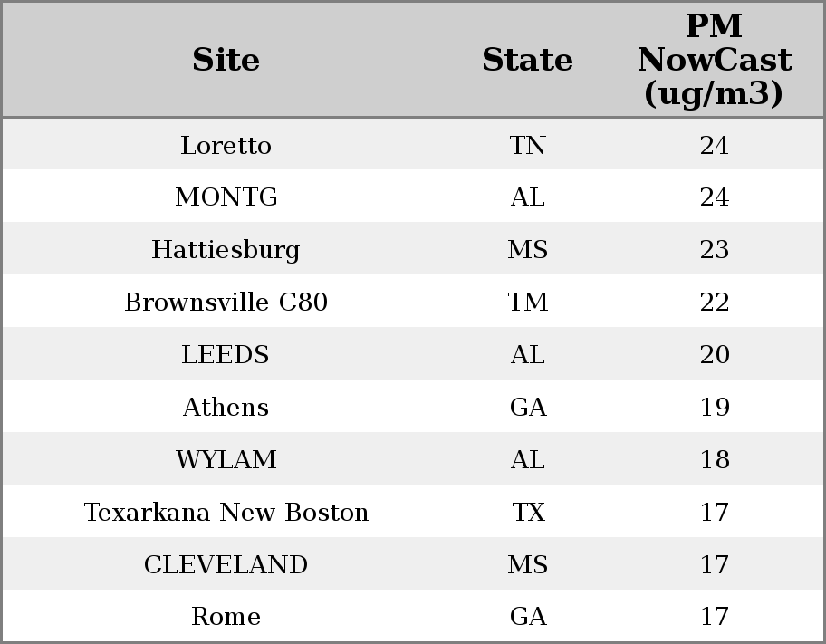Click the Rome site name
This screenshot has width=826, height=644.
tap(226, 617)
